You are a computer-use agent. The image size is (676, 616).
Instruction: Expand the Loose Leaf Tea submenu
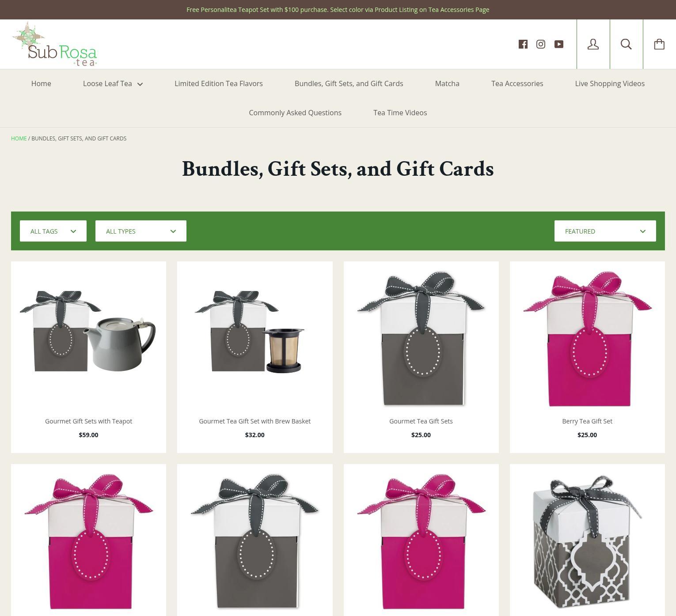[113, 83]
